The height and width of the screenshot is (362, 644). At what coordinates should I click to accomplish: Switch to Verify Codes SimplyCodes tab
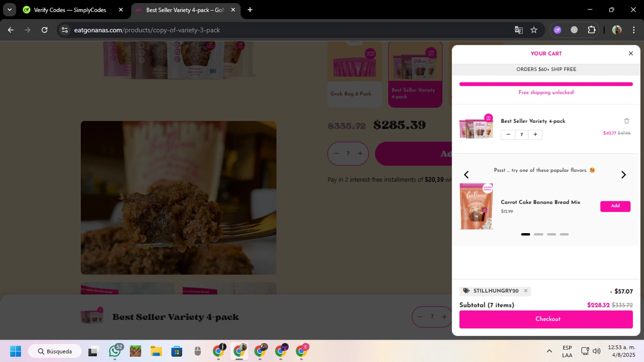click(70, 10)
